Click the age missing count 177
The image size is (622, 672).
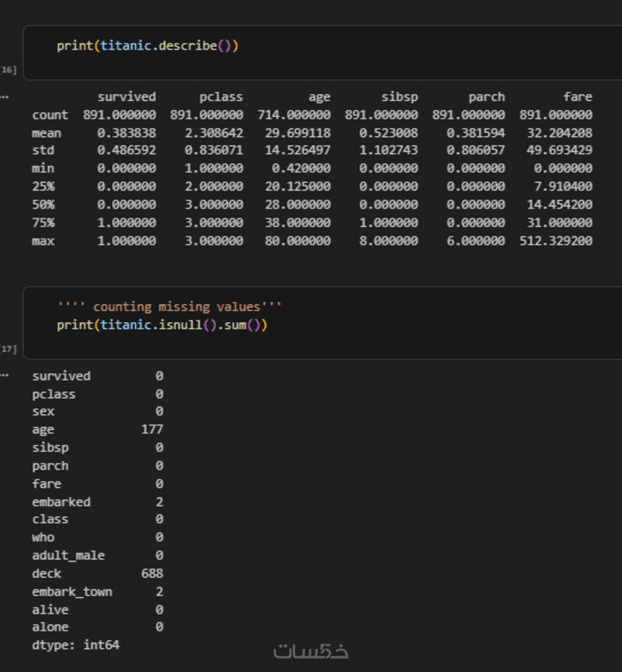point(152,429)
